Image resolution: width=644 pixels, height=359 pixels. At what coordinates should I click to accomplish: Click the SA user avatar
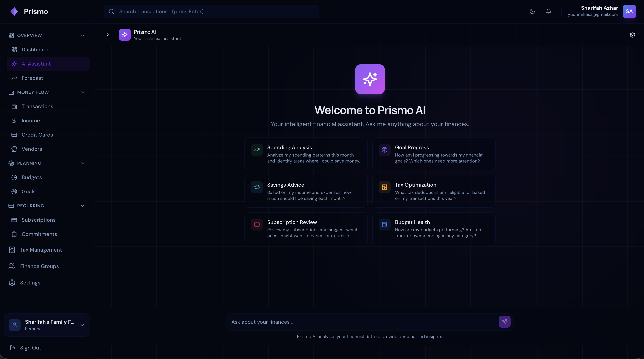tap(629, 12)
